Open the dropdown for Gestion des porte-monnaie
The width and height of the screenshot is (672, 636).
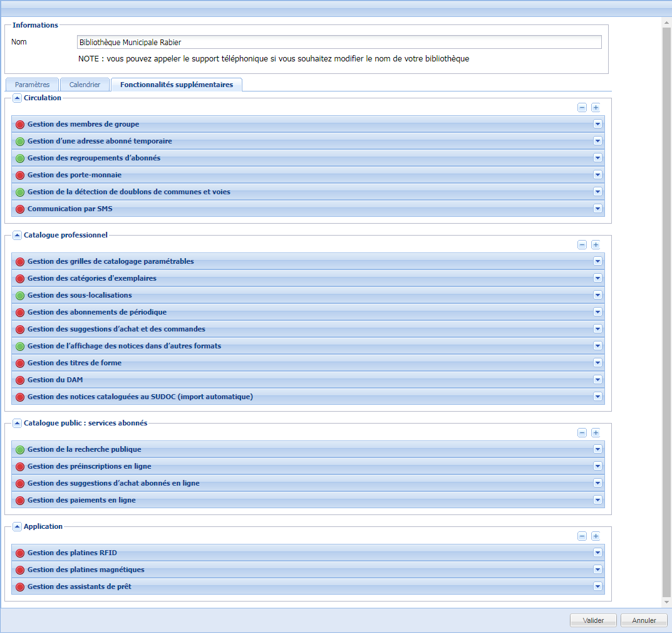597,175
